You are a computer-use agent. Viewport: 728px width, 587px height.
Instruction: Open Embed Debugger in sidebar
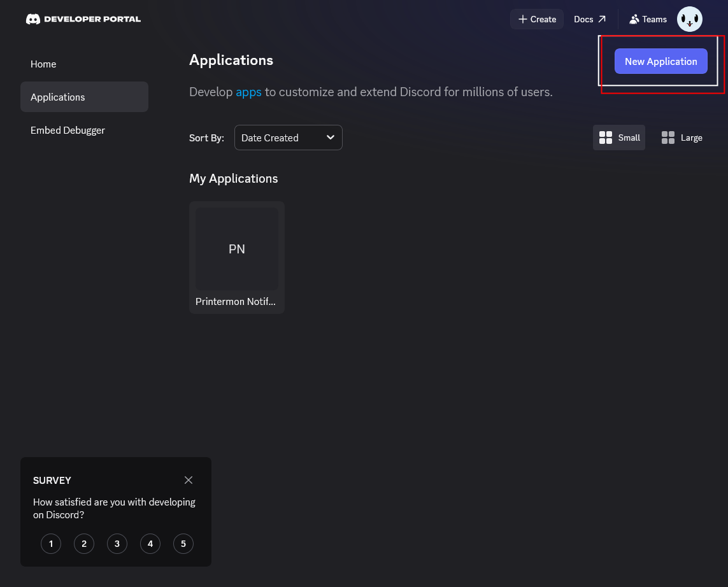pos(68,131)
